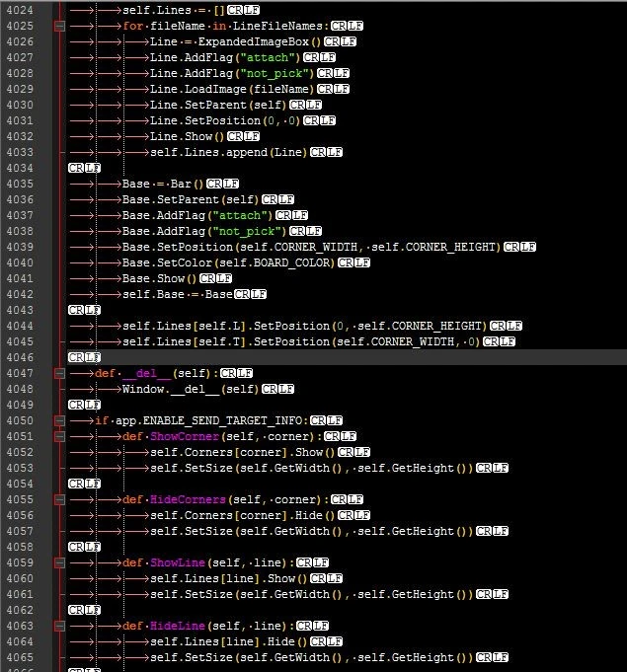Click line number 4046 in the gutter
Screen dimensions: 627x672
(20, 358)
